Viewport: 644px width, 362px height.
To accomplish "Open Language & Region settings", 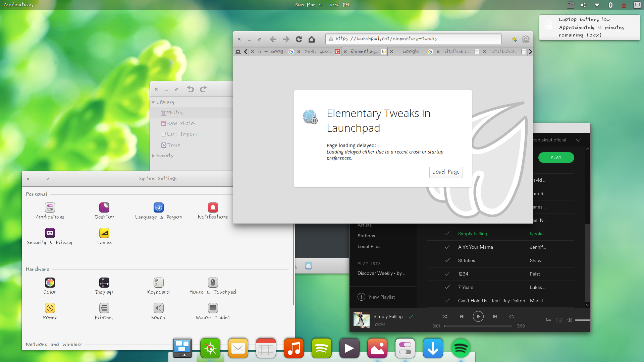I will [159, 207].
